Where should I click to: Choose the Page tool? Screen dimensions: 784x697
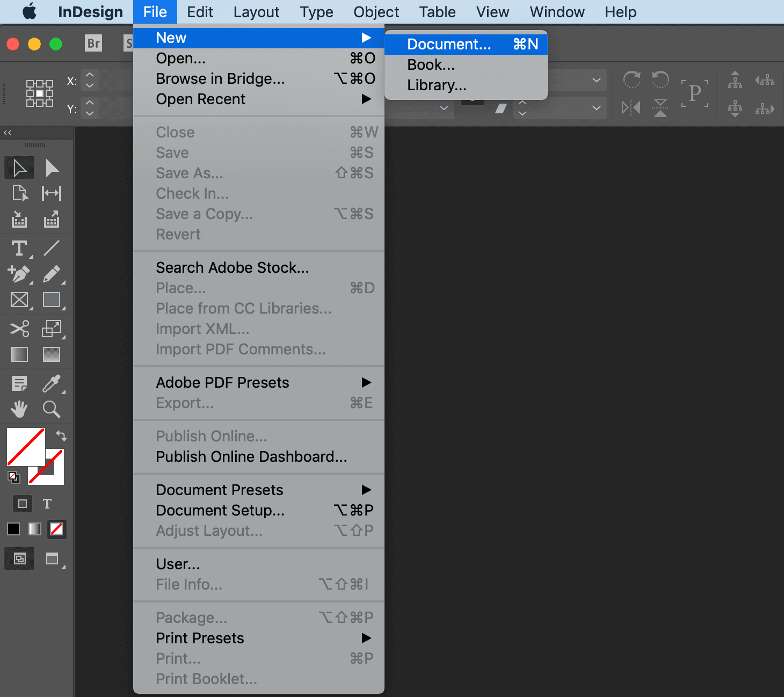[19, 193]
